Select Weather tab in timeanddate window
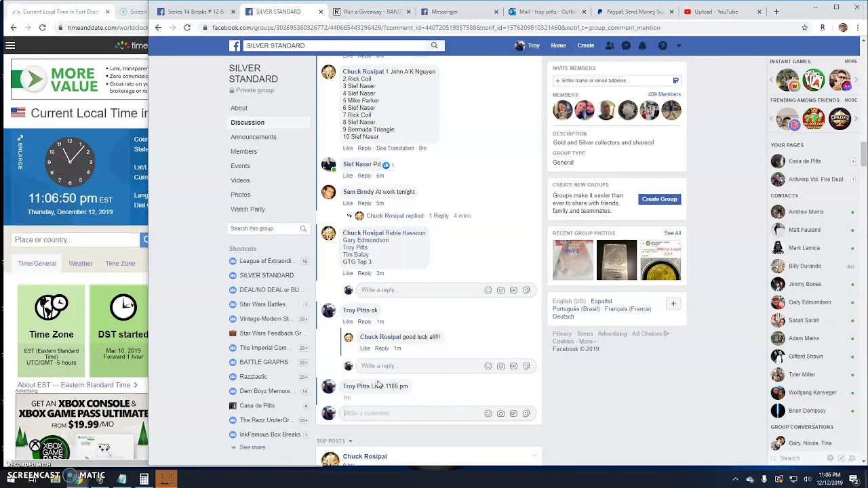 (80, 263)
